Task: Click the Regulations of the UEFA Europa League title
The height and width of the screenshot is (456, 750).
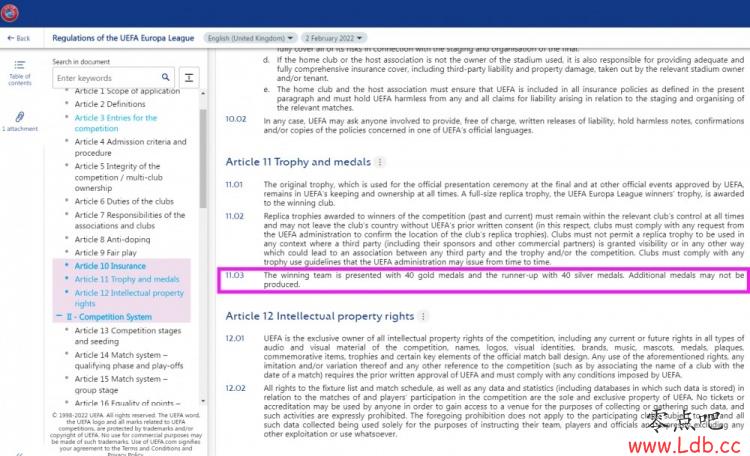Action: coord(123,38)
